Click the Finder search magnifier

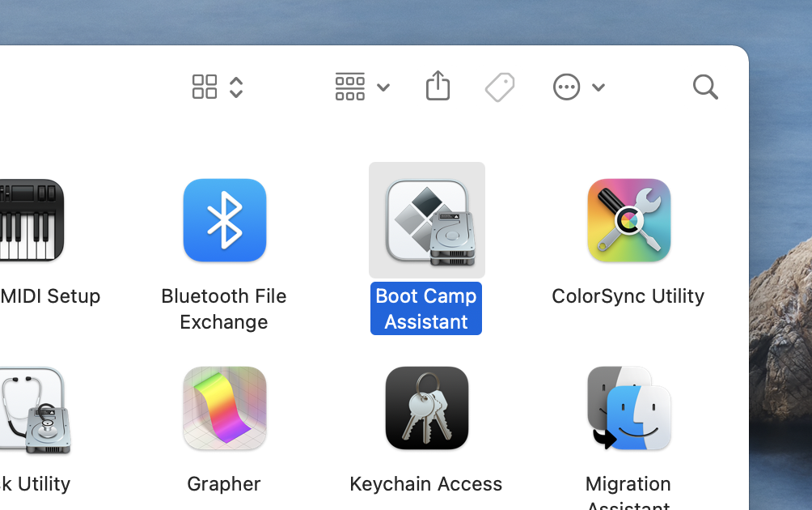tap(705, 87)
